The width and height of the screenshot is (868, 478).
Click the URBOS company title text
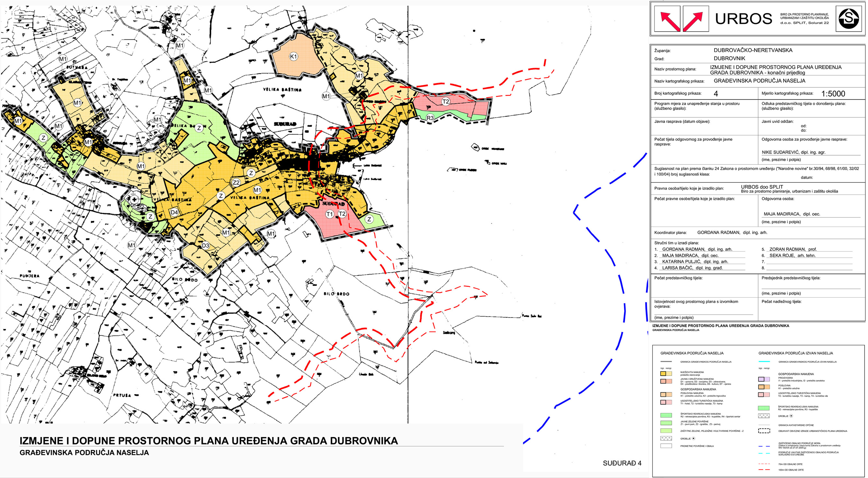click(x=743, y=19)
